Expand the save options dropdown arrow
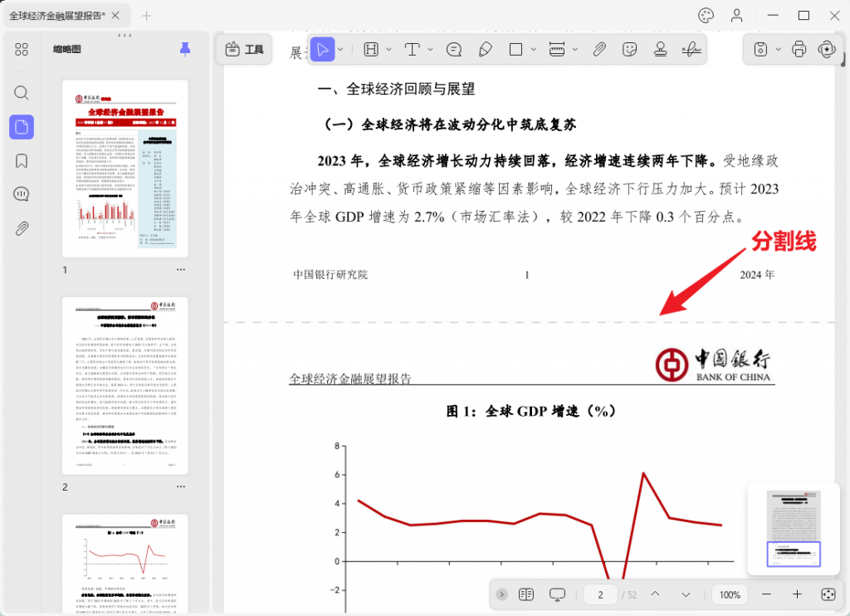This screenshot has height=616, width=850. click(x=779, y=49)
